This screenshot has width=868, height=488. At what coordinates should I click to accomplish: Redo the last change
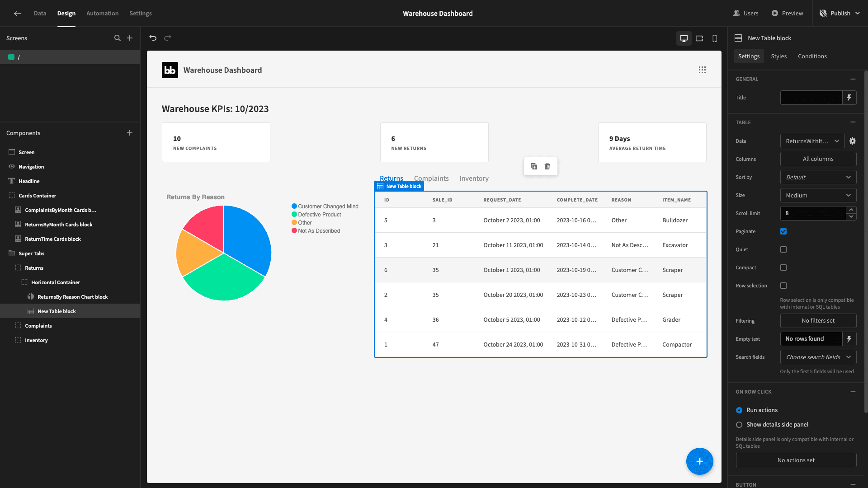168,38
